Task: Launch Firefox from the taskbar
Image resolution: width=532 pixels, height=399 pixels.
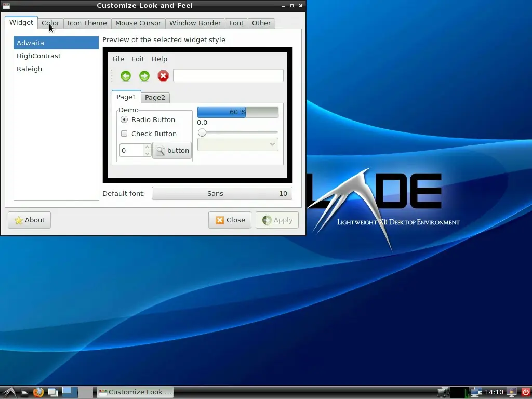Action: [38, 392]
